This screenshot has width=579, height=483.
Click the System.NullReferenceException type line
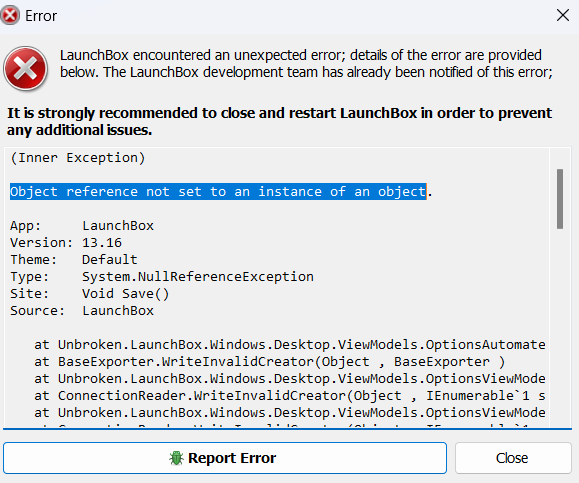click(162, 277)
